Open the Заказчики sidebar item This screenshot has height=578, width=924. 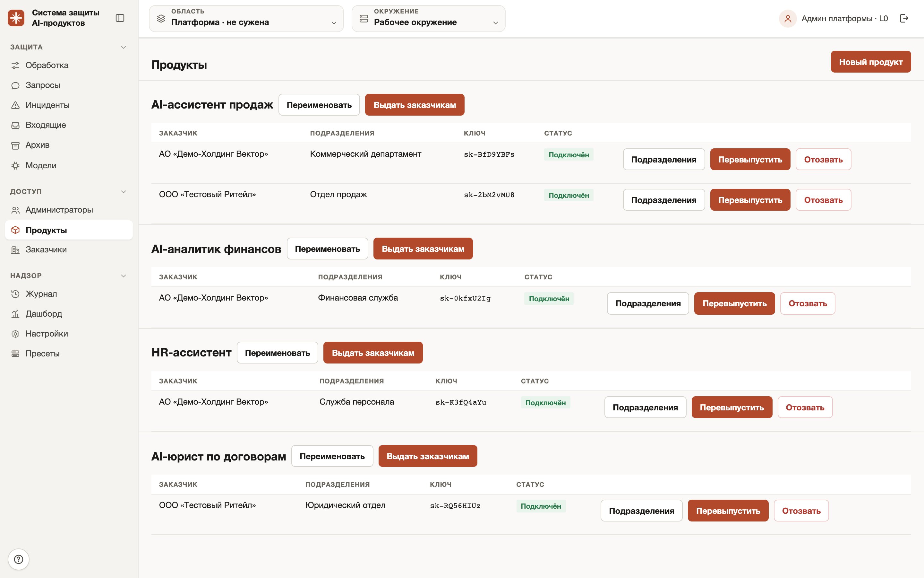point(69,250)
